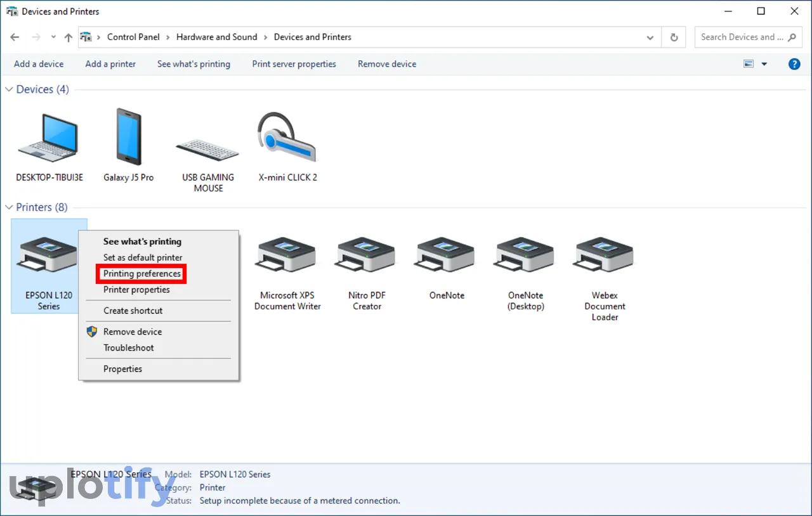
Task: Click the Devices and Printers title bar icon
Action: (12, 11)
